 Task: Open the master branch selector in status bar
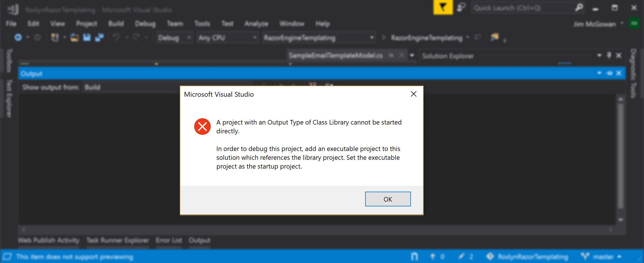coord(601,257)
